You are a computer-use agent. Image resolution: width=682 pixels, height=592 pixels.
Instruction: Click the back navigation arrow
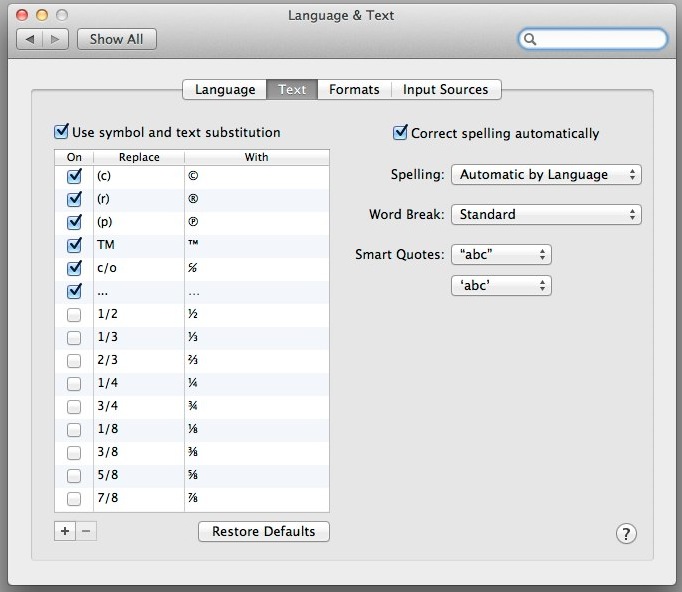[x=30, y=39]
